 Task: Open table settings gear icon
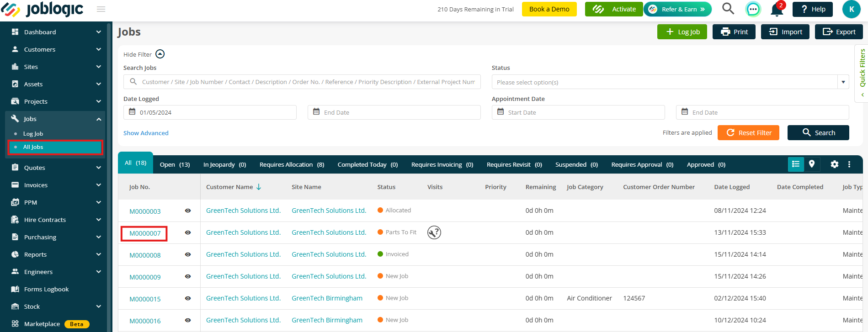(835, 164)
